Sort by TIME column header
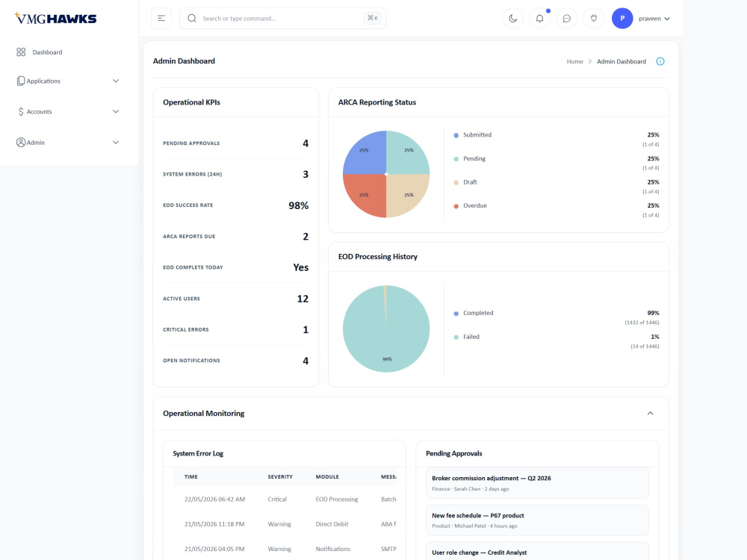747x560 pixels. pyautogui.click(x=191, y=476)
